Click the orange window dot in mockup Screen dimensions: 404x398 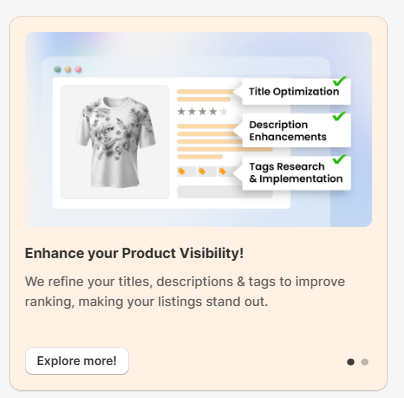pyautogui.click(x=68, y=69)
